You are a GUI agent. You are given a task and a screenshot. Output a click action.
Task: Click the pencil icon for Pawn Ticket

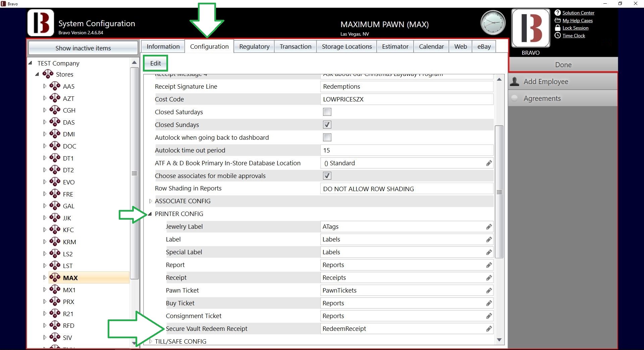[489, 291]
